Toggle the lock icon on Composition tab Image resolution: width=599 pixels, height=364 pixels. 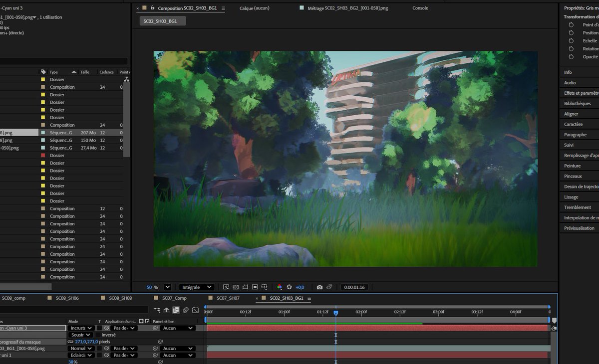pos(152,8)
